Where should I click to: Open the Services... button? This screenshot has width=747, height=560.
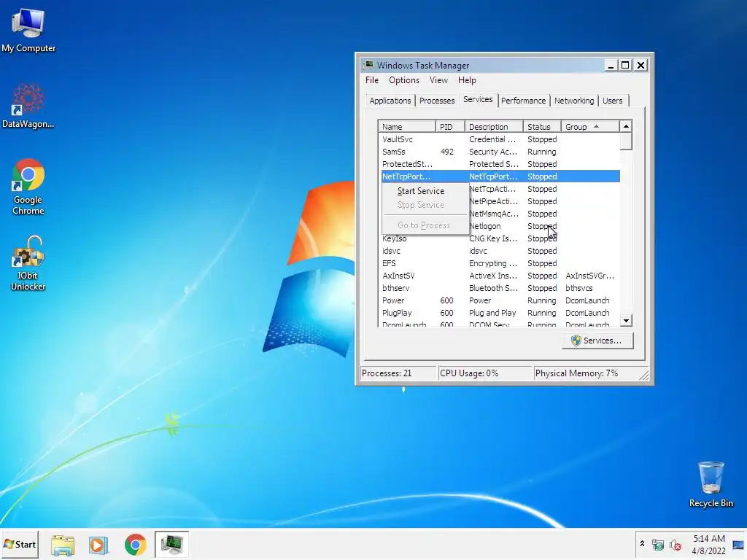click(597, 341)
